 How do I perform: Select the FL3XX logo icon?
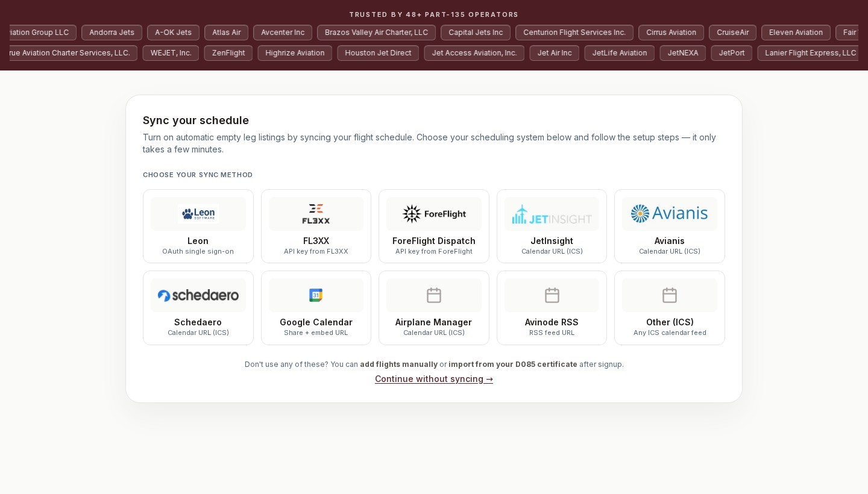click(x=316, y=214)
